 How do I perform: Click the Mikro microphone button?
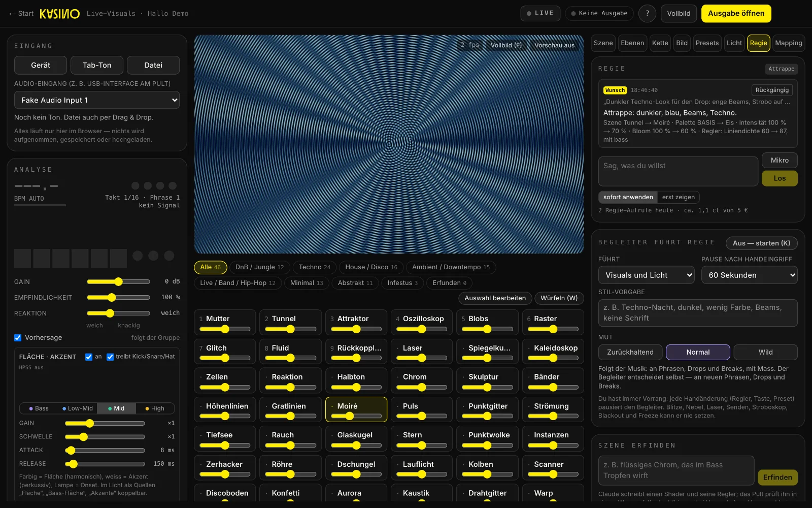click(780, 161)
